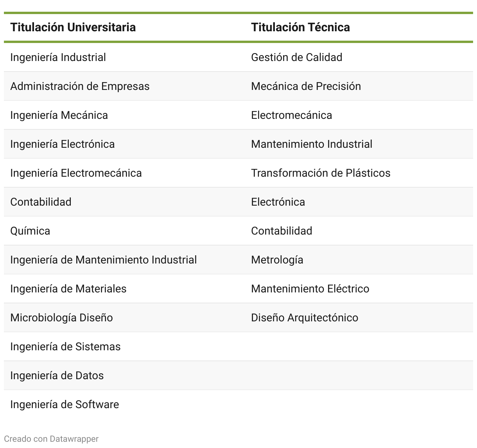The height and width of the screenshot is (448, 477).
Task: Click the Ingeniería Mecánica row
Action: [x=238, y=115]
